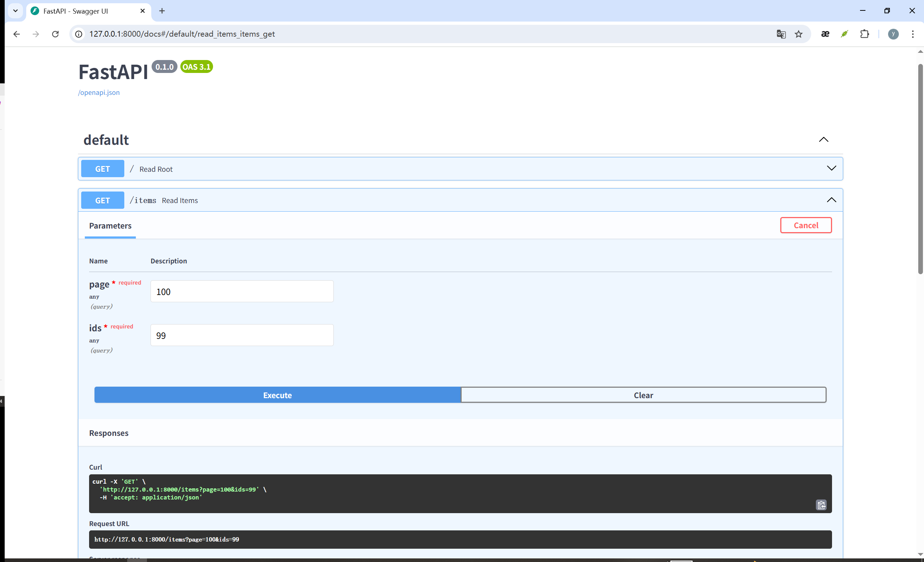Click the ids parameter input field
This screenshot has width=924, height=562.
[242, 335]
